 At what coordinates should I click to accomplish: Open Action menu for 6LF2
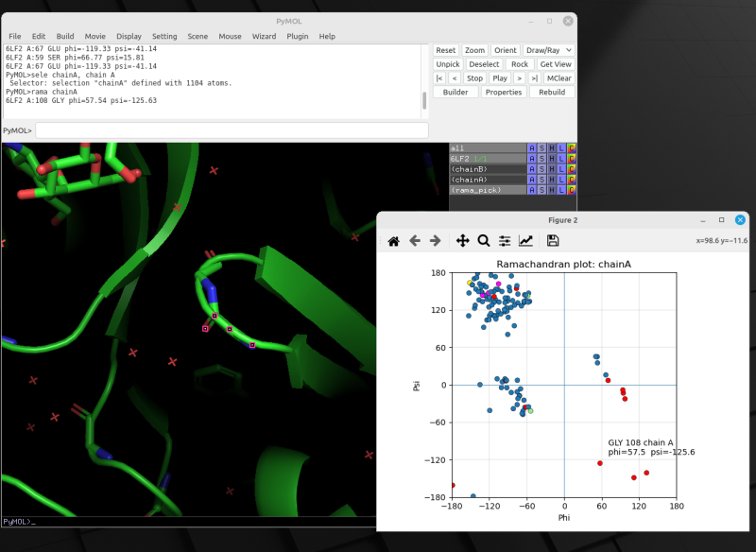(531, 159)
